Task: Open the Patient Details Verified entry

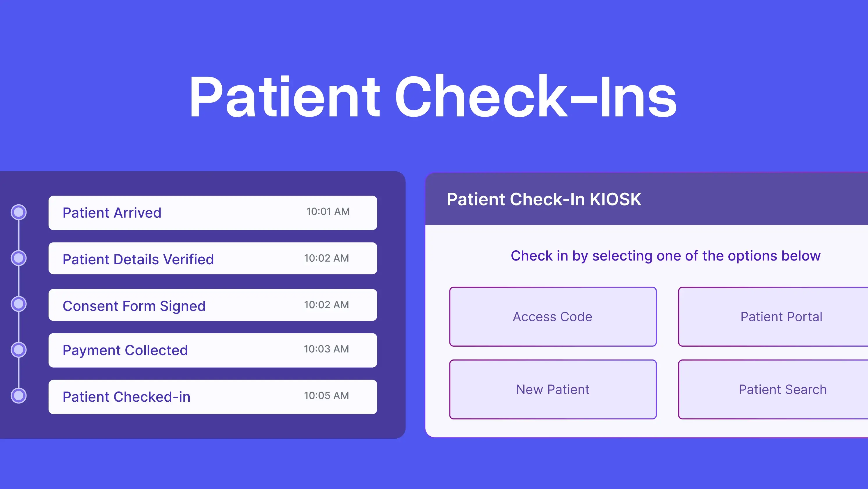Action: point(212,259)
